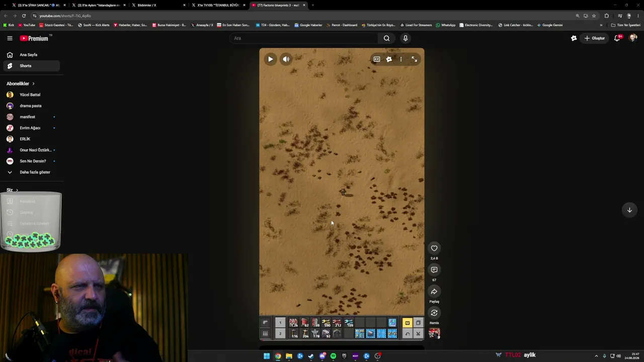Open the taskbar clock and date
This screenshot has height=362, width=644.
click(632, 356)
